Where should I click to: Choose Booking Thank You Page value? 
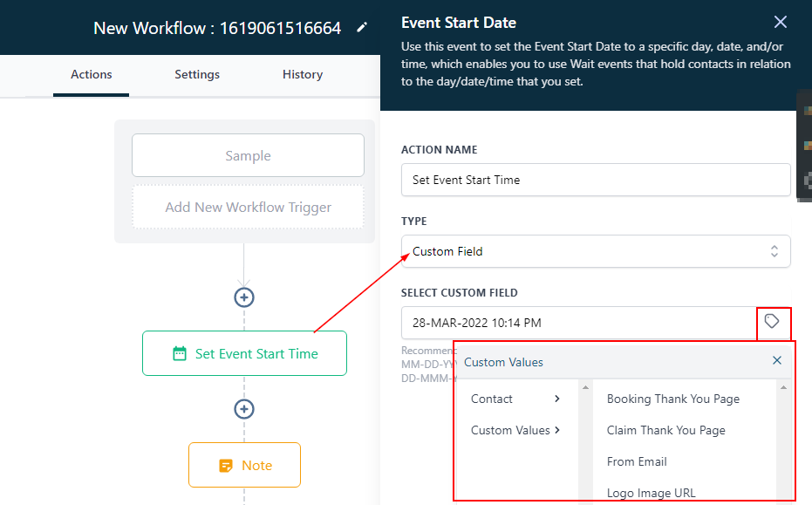(x=672, y=399)
